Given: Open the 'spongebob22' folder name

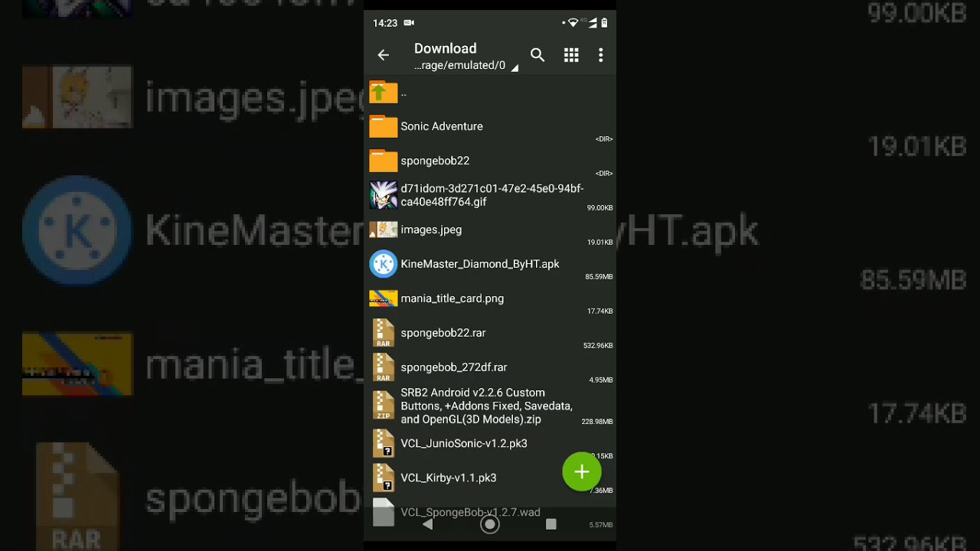Looking at the screenshot, I should [435, 161].
